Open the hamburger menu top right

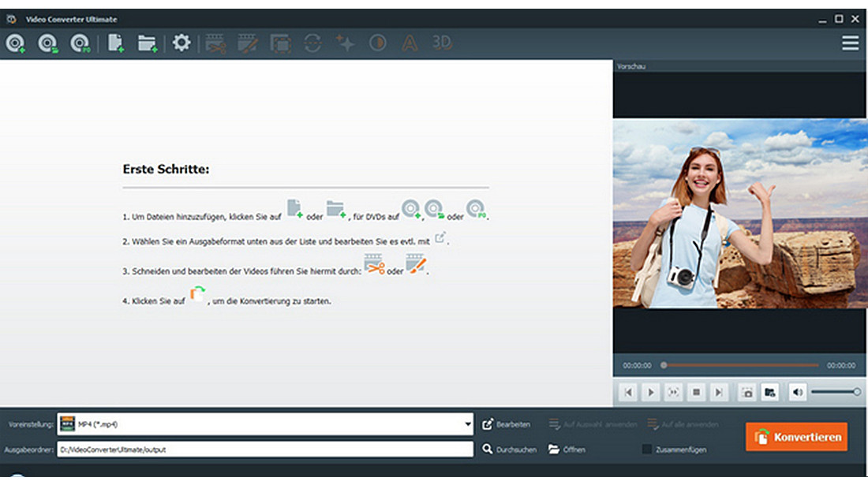point(851,43)
